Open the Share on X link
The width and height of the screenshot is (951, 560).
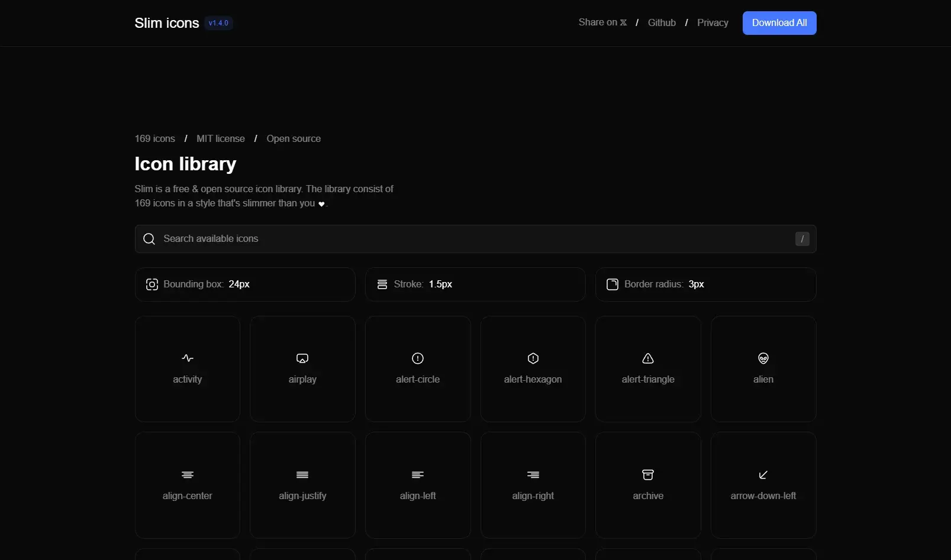point(602,22)
